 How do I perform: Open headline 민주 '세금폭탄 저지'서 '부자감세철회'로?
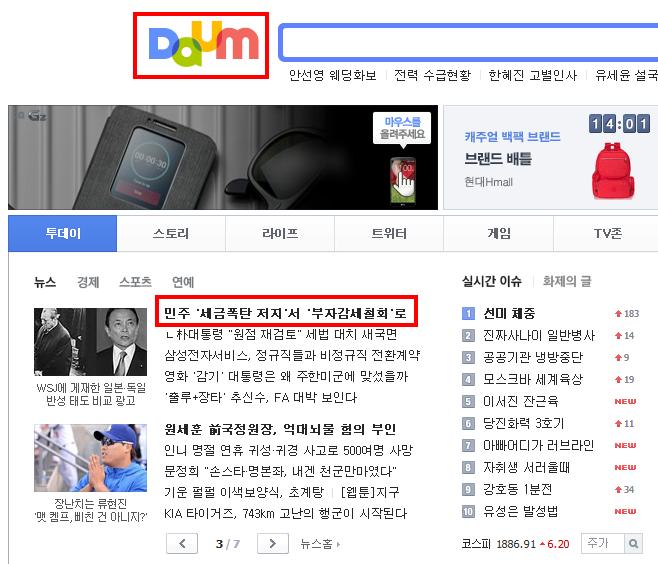(285, 313)
